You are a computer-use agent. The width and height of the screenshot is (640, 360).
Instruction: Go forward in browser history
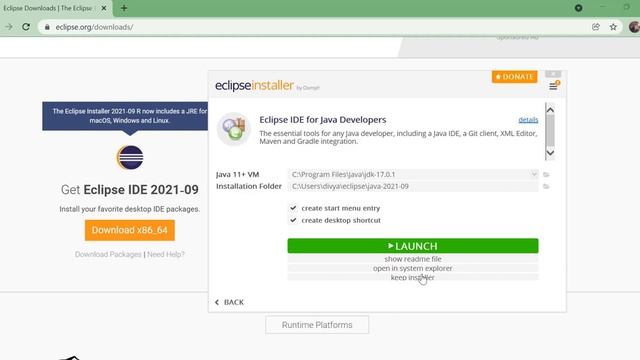pyautogui.click(x=9, y=27)
